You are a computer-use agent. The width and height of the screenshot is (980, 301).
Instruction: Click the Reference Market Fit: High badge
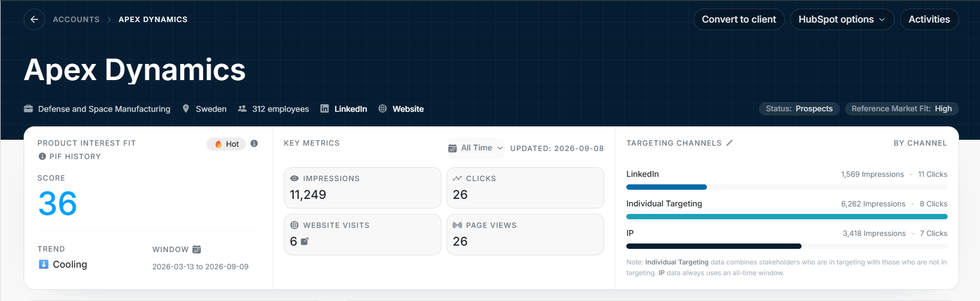(x=902, y=109)
